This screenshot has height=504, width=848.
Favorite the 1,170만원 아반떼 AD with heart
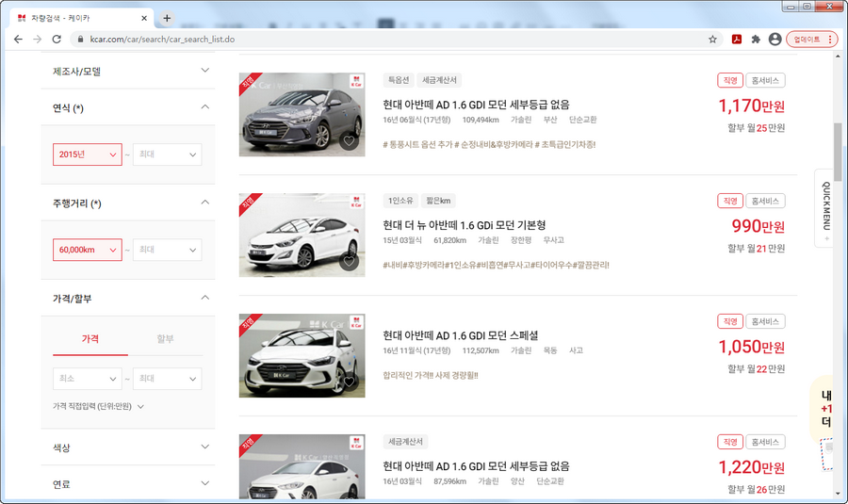click(349, 141)
